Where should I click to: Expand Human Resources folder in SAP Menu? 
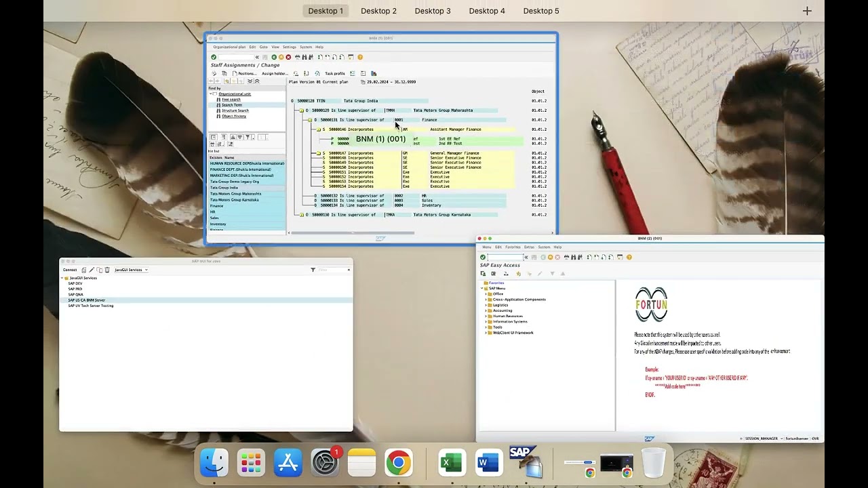click(486, 316)
